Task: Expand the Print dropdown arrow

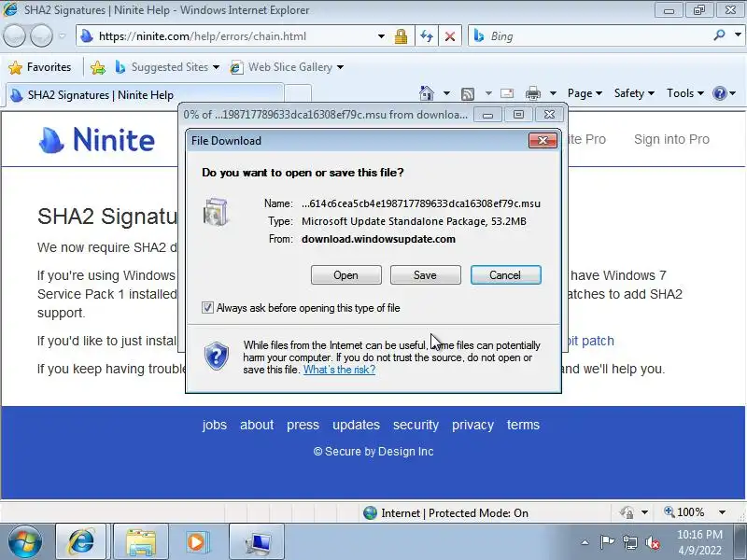Action: [x=553, y=93]
